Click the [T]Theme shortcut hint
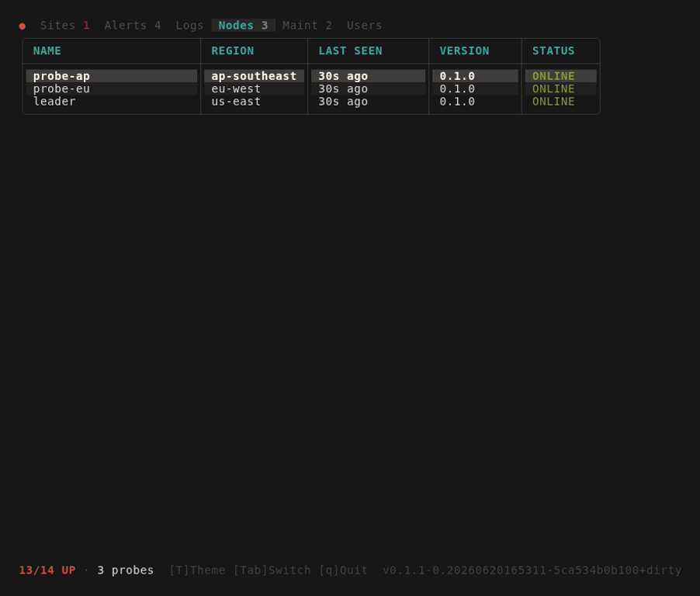Viewport: 700px width, 596px height. click(x=197, y=570)
